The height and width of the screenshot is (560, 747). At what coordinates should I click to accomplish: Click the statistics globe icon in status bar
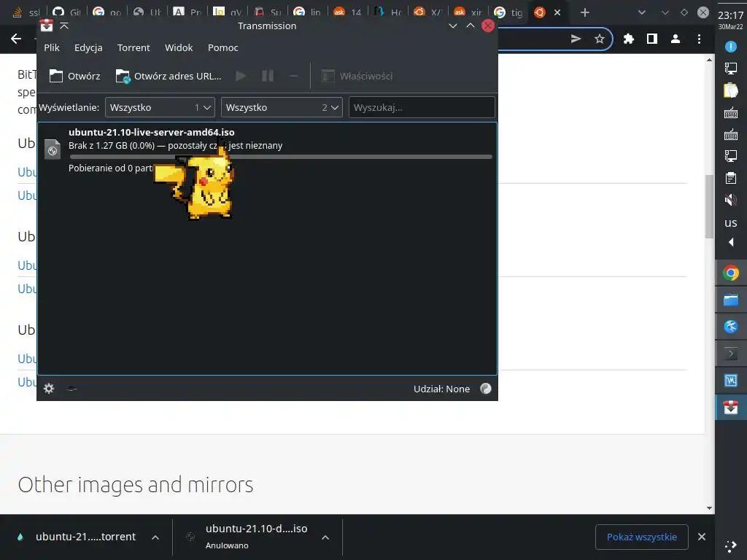click(485, 389)
